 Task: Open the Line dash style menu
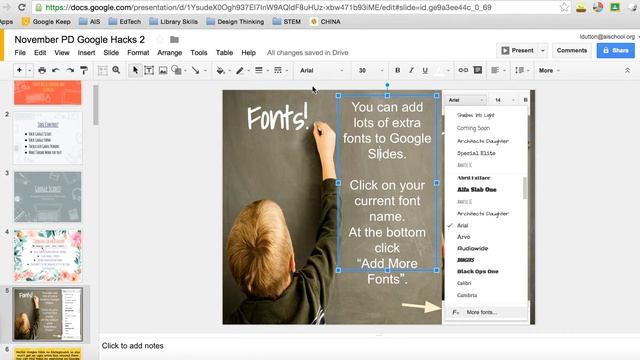point(278,70)
